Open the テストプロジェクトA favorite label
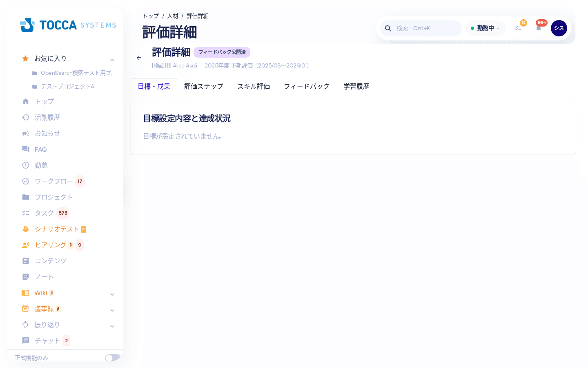588x368 pixels. (67, 86)
